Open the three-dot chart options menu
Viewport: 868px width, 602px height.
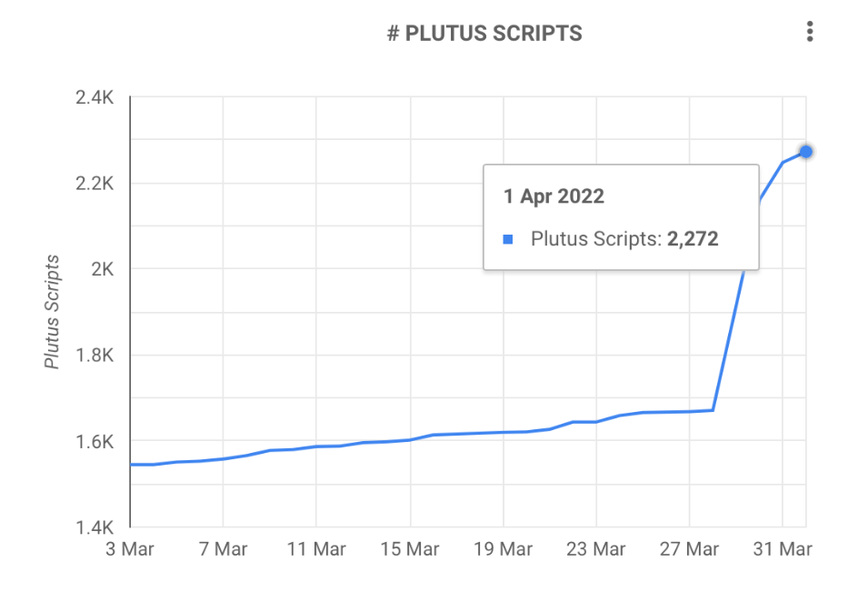point(809,33)
